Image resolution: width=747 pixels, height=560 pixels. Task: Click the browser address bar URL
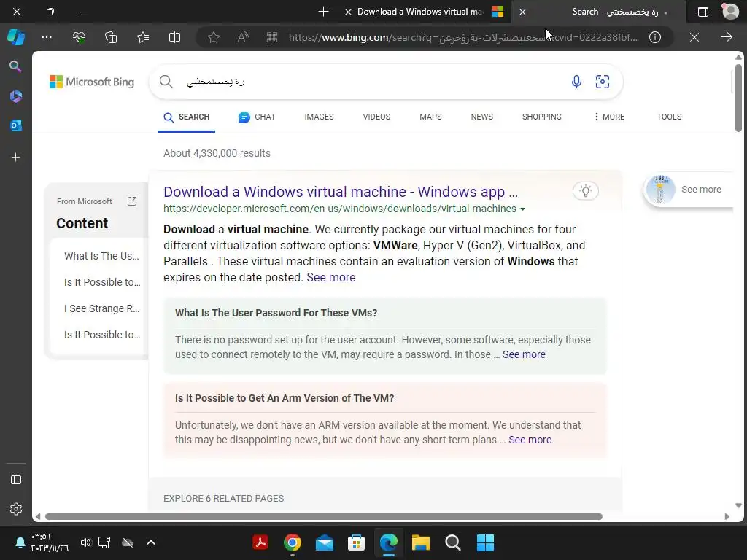pyautogui.click(x=462, y=38)
